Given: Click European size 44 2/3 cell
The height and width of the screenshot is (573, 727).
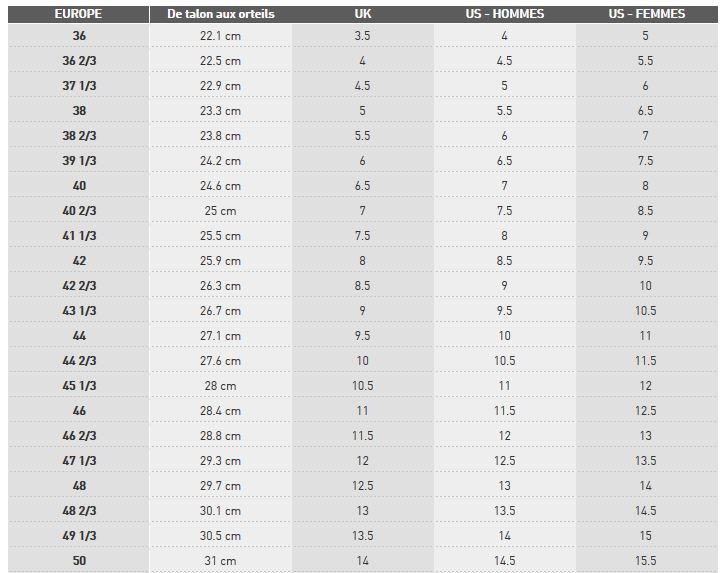Looking at the screenshot, I should point(79,361).
